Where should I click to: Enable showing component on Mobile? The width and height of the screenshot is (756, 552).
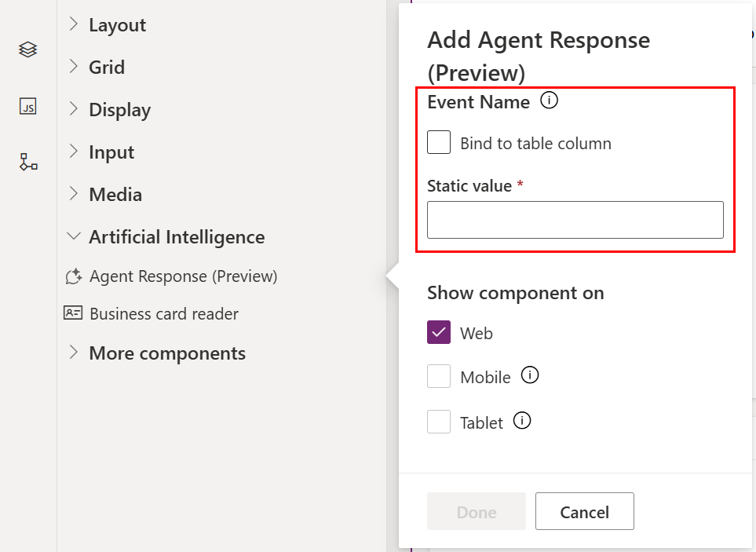[439, 376]
